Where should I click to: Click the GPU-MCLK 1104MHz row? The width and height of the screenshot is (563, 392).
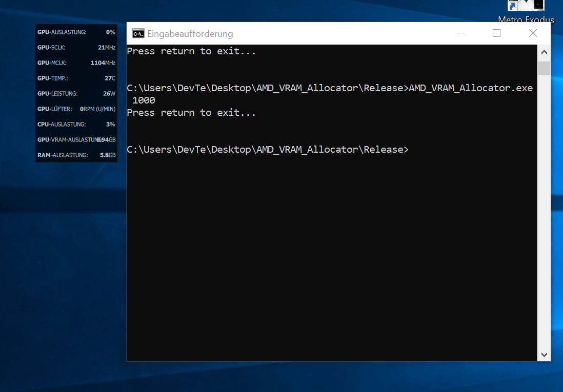pos(76,63)
